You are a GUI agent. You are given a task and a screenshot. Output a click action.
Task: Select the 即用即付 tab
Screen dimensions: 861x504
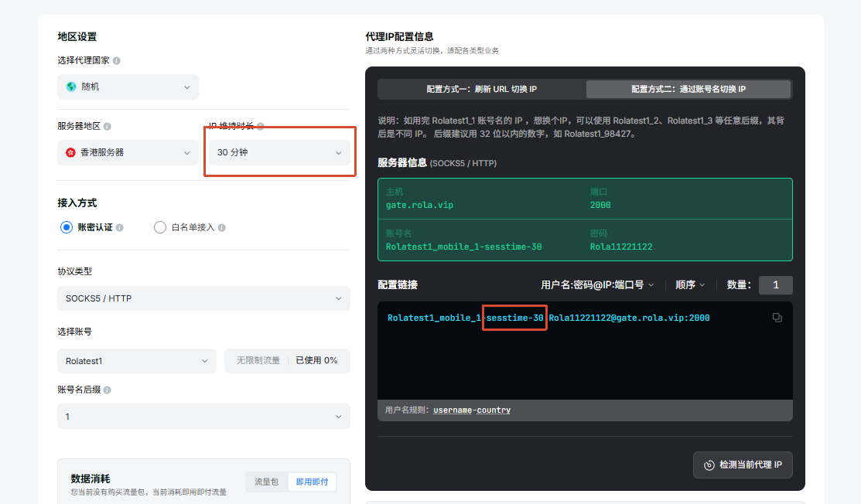click(x=312, y=482)
